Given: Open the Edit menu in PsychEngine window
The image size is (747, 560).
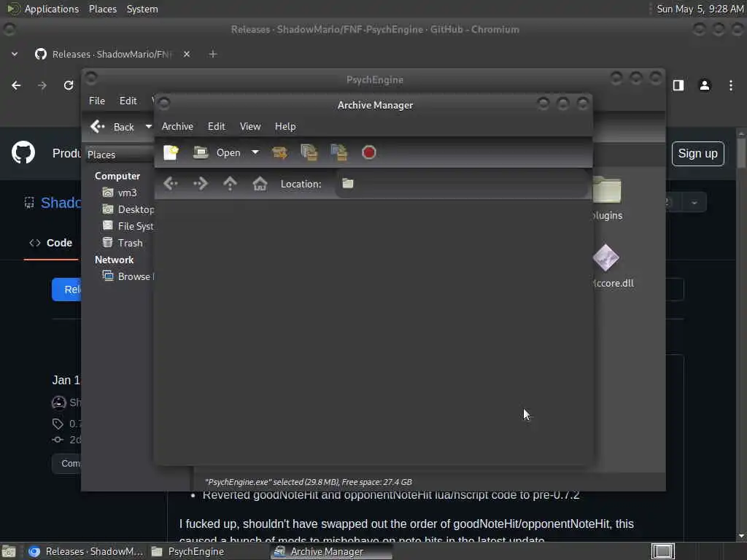Looking at the screenshot, I should pyautogui.click(x=128, y=101).
